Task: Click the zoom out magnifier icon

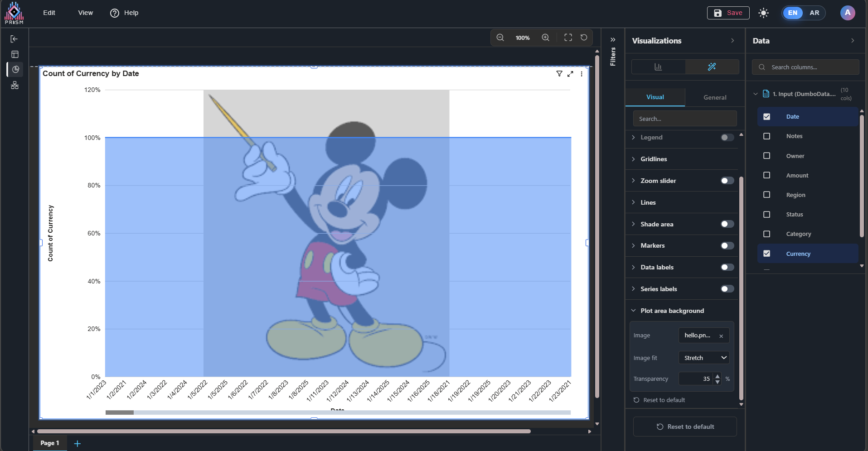Action: (500, 38)
